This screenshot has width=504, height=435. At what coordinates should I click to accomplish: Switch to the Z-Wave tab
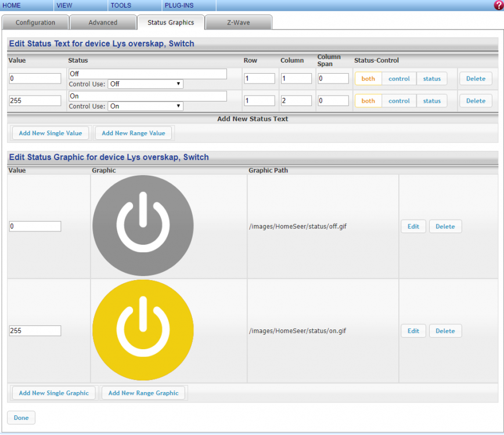(238, 23)
